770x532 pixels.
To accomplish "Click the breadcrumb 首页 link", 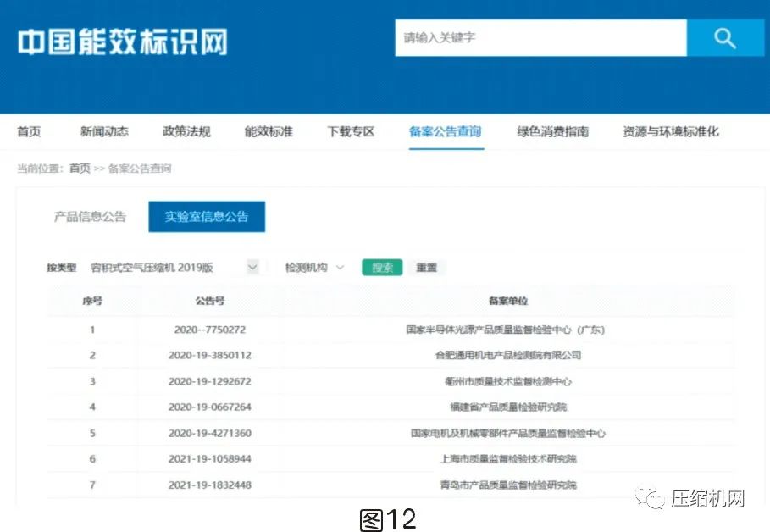I will point(79,168).
